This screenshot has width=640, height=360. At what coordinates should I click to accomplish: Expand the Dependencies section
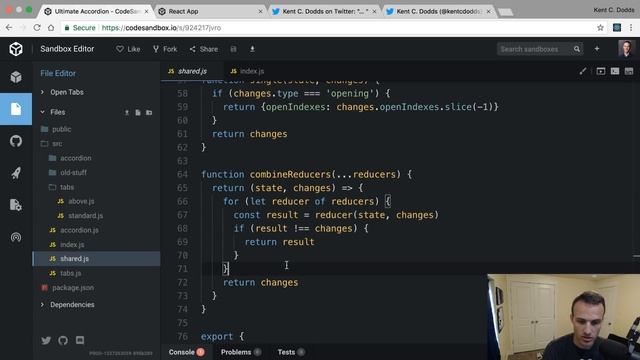[68, 305]
